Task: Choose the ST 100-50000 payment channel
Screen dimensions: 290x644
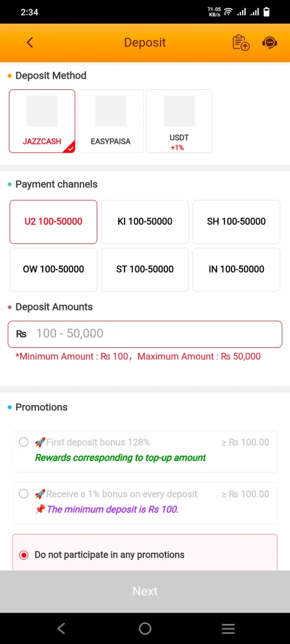Action: coord(145,269)
